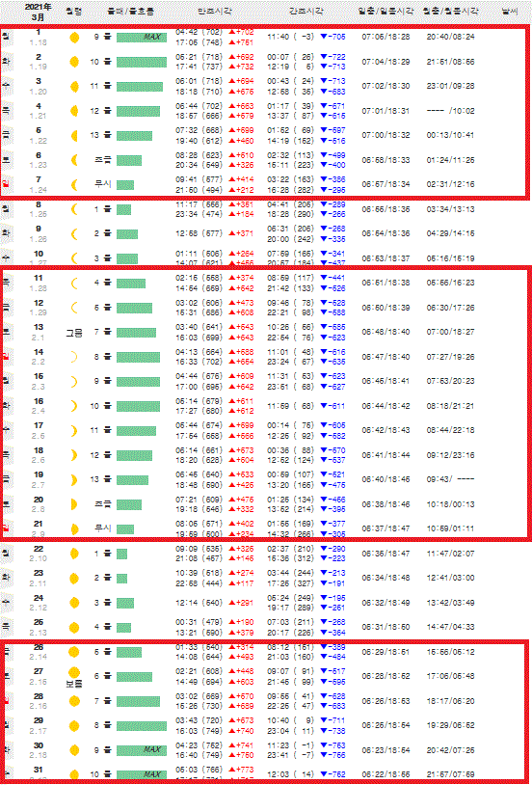
Task: Click the 12 물 tide label for March 4
Action: (x=100, y=111)
